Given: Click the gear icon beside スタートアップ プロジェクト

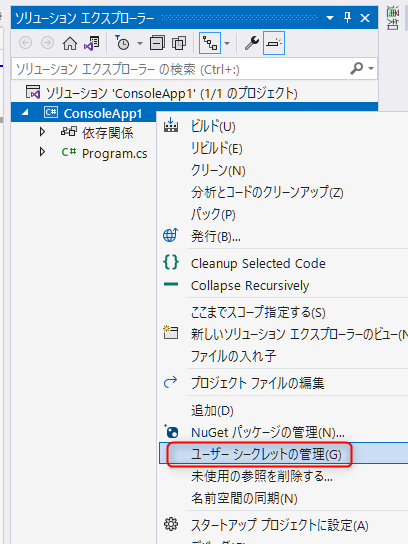Looking at the screenshot, I should 171,524.
